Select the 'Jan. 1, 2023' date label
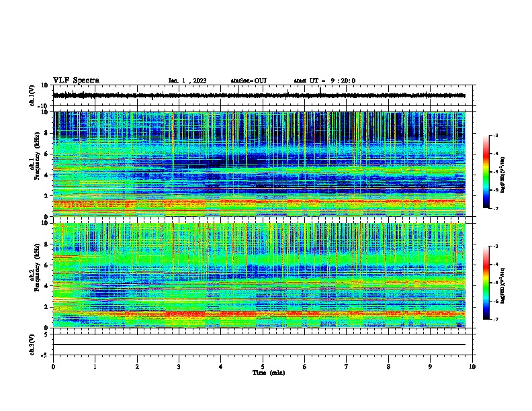 pyautogui.click(x=187, y=81)
